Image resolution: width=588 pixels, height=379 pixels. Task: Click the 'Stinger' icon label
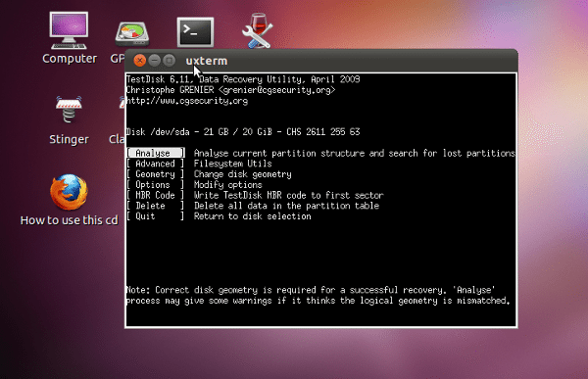pos(69,139)
